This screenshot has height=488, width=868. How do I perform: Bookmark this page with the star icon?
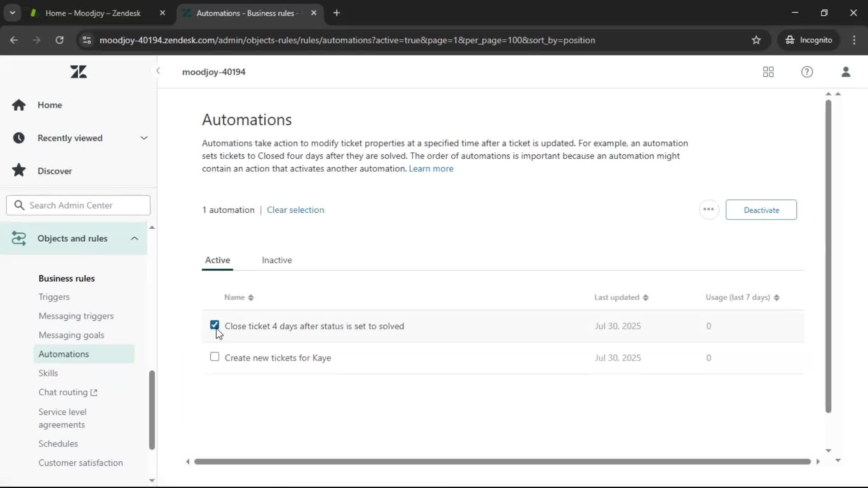tap(756, 40)
